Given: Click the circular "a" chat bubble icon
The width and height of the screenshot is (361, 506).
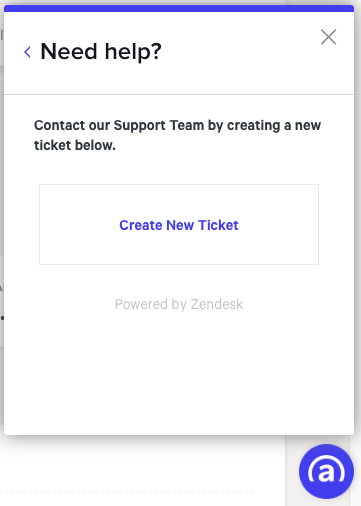Looking at the screenshot, I should (326, 471).
